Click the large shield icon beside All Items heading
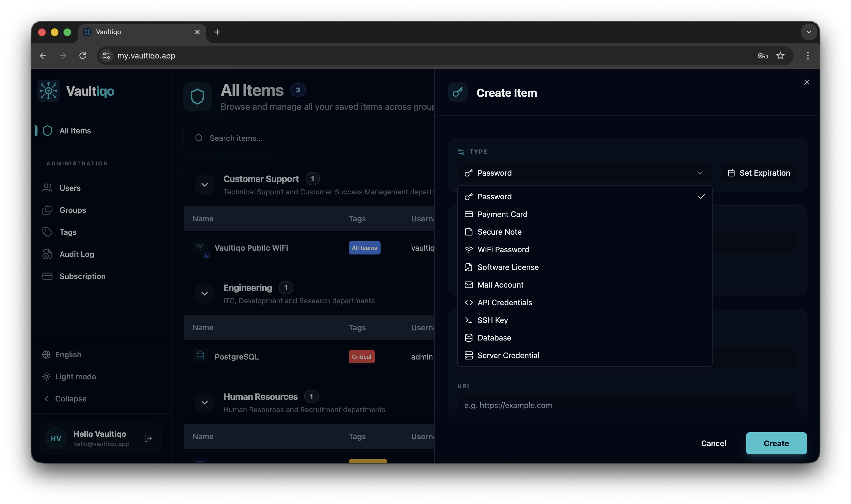851x504 pixels. pyautogui.click(x=197, y=97)
